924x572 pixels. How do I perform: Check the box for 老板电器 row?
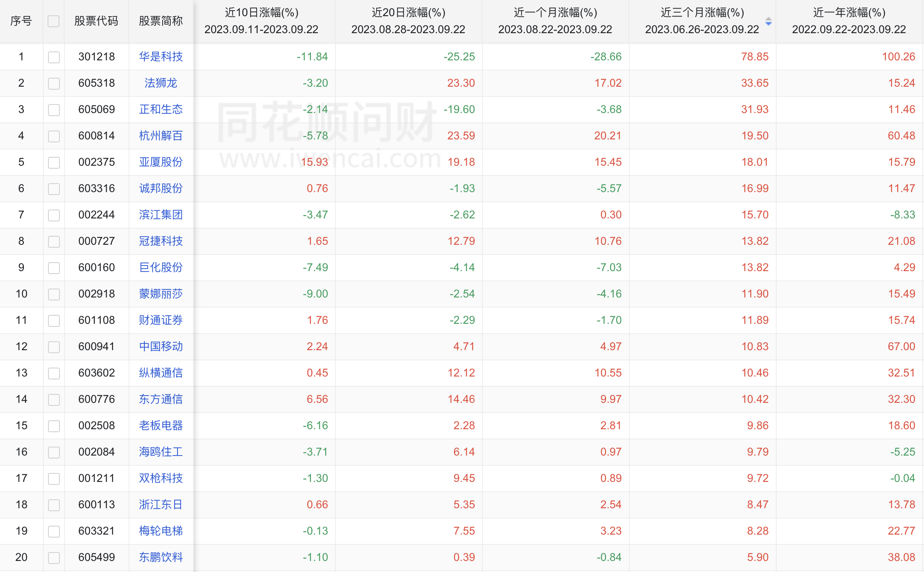[54, 426]
